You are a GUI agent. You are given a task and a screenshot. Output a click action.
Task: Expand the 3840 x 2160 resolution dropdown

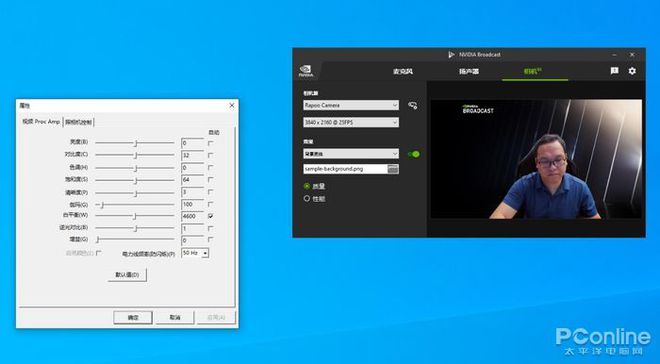point(351,122)
